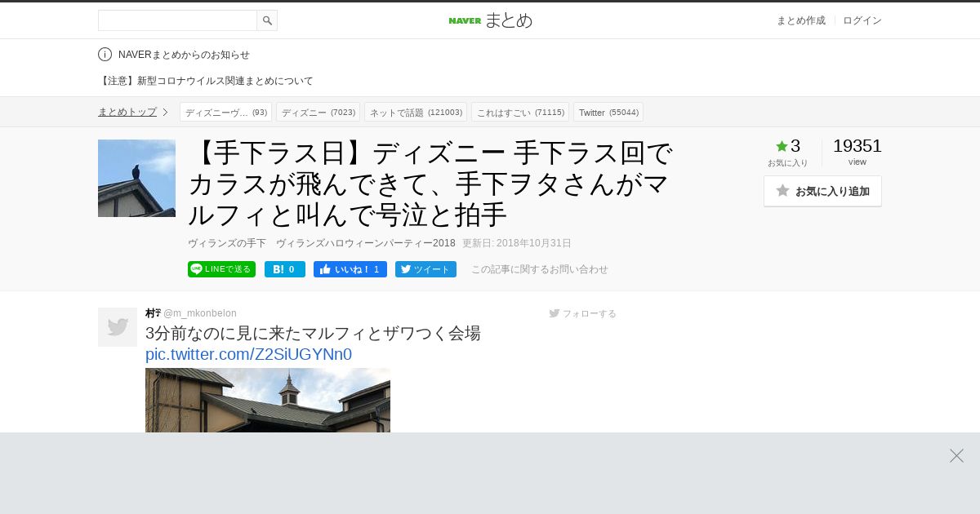Viewport: 980px width, 514px height.
Task: Open the @m_mkonbelon username link
Action: (x=200, y=313)
